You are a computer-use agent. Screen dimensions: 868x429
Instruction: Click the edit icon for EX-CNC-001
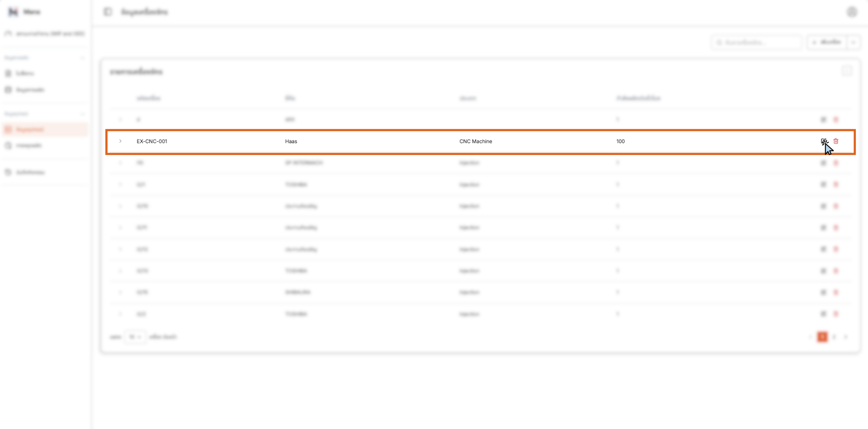(x=824, y=141)
